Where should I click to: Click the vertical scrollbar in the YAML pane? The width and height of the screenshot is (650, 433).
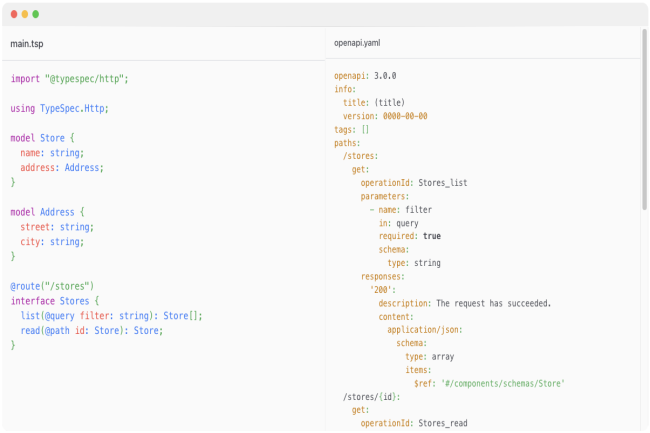644,120
